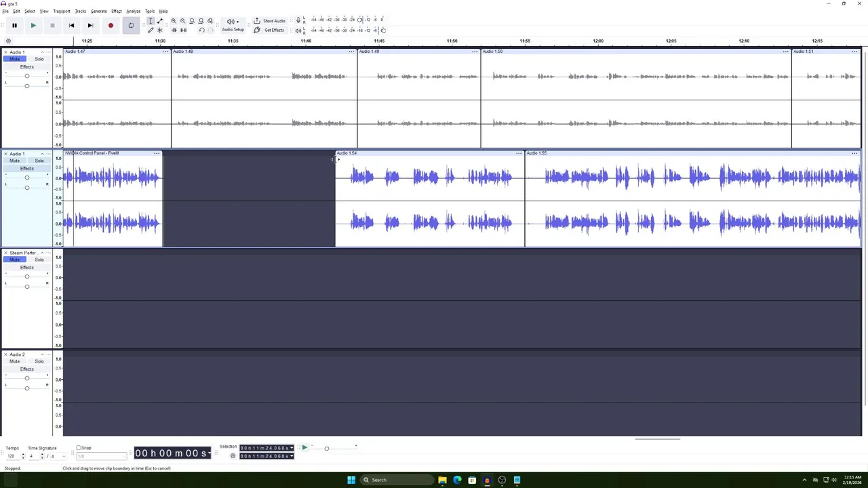Enable the Snap checkbox
This screenshot has width=868, height=488.
pyautogui.click(x=79, y=448)
